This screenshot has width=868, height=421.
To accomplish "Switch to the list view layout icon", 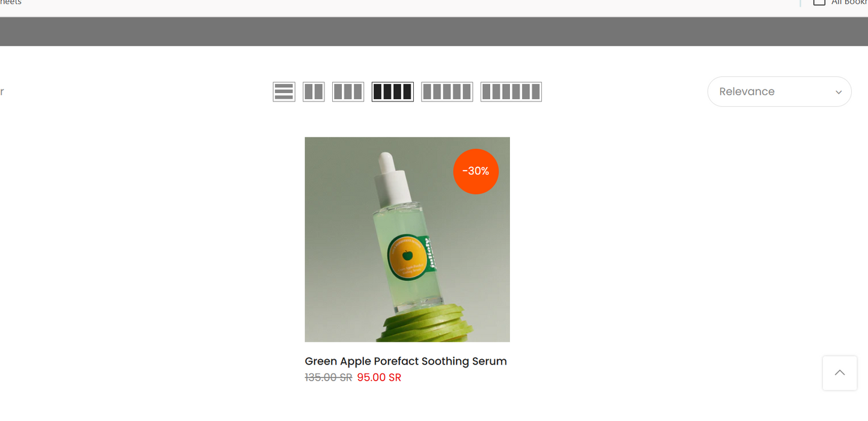I will click(284, 92).
